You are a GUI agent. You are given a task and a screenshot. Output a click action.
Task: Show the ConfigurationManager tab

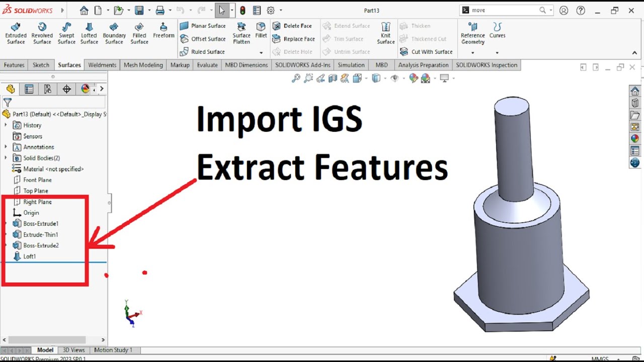tap(48, 89)
